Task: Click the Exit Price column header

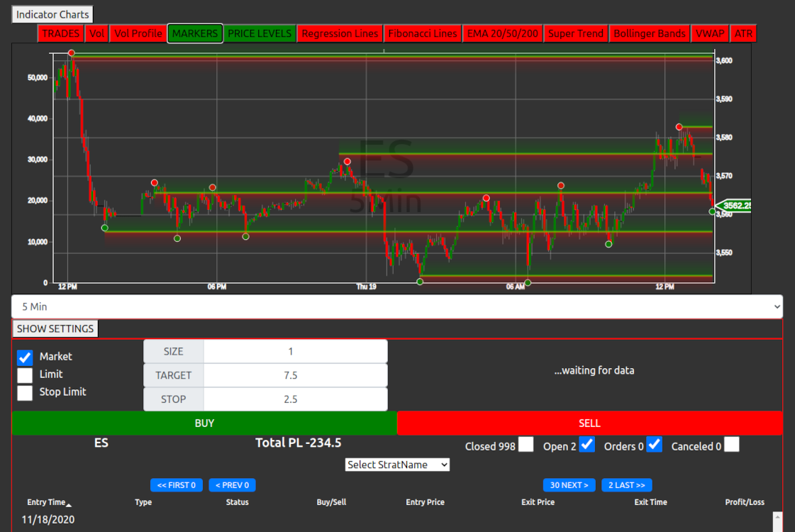Action: [538, 502]
